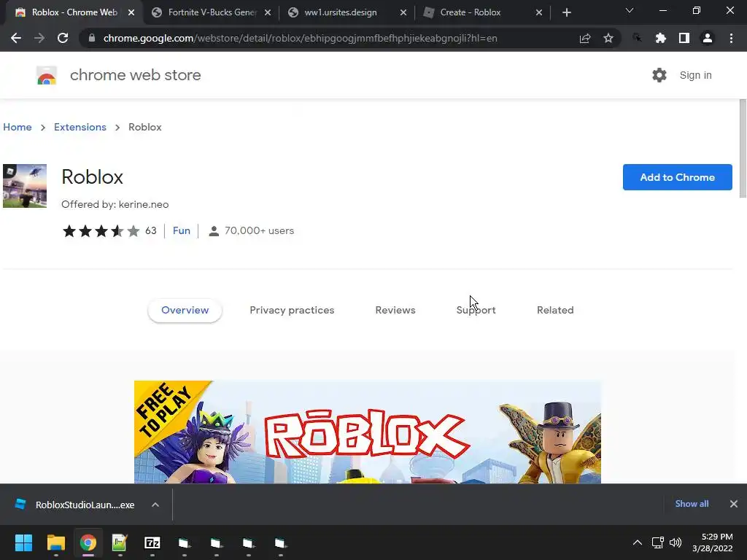Viewport: 747px width, 560px height.
Task: Open Windows Start menu
Action: [23, 542]
